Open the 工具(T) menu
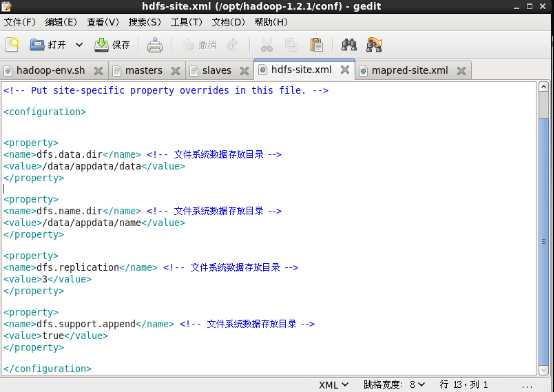The width and height of the screenshot is (554, 392). (187, 22)
